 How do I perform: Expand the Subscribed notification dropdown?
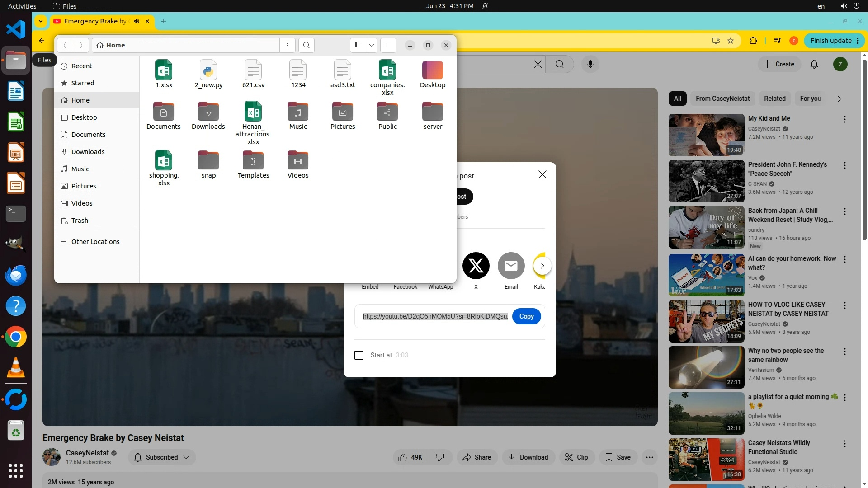point(186,457)
